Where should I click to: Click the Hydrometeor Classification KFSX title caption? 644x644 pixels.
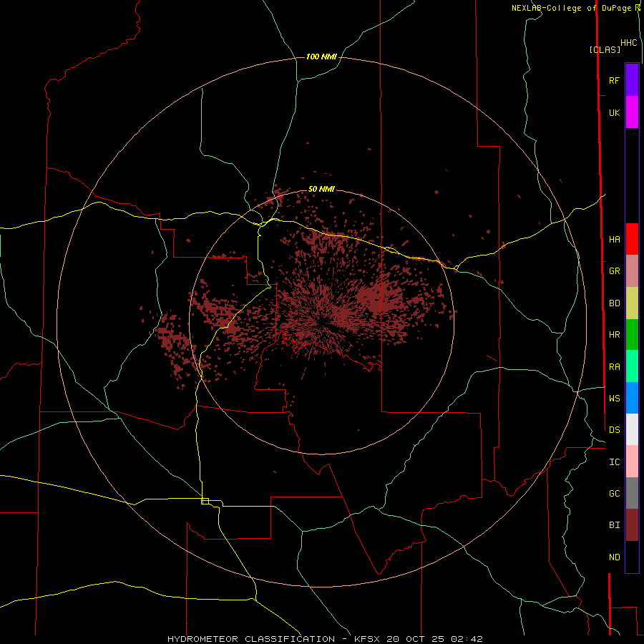pyautogui.click(x=325, y=639)
